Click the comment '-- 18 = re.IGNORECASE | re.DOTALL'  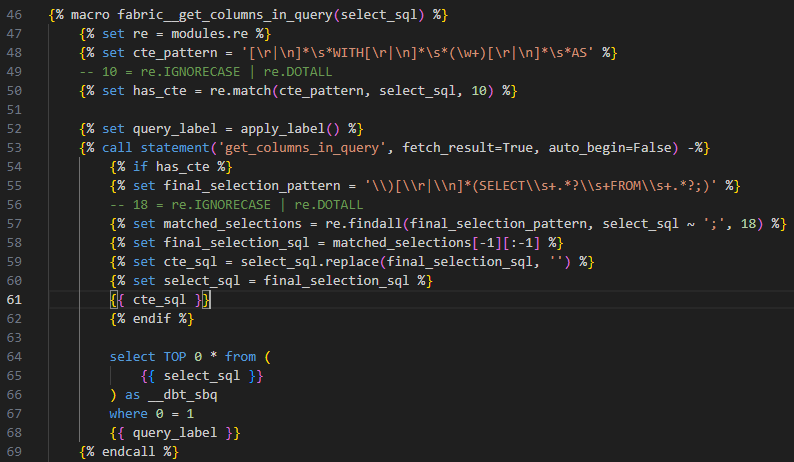(236, 205)
